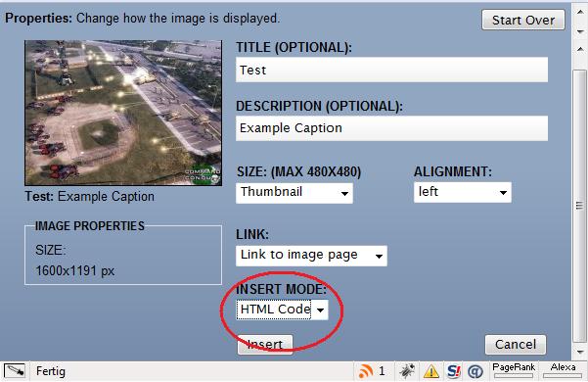
Task: Click the Cancel button
Action: point(516,345)
